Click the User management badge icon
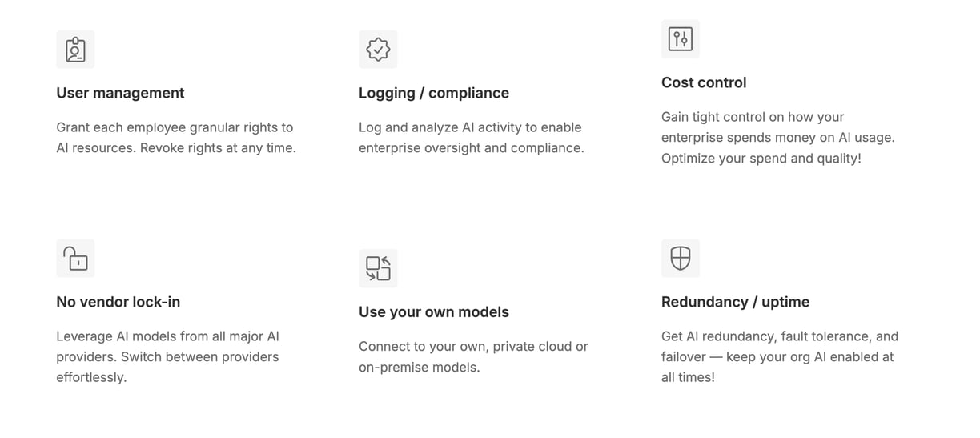980x438 pixels. 75,49
